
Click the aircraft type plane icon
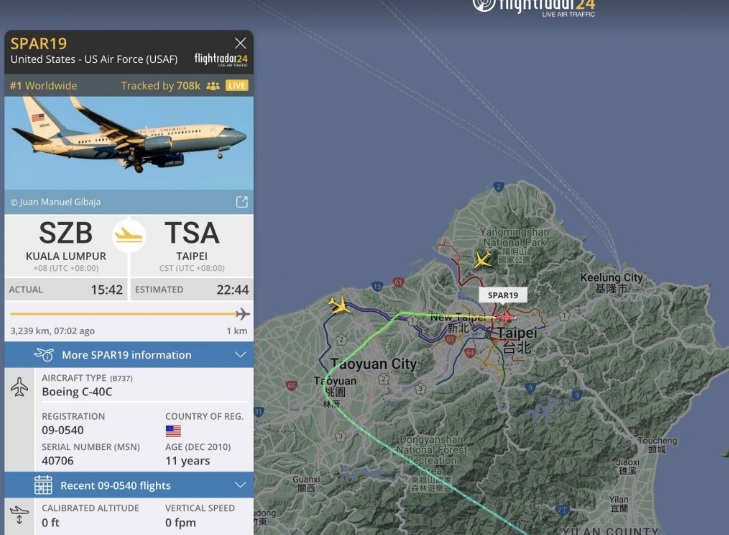point(19,387)
